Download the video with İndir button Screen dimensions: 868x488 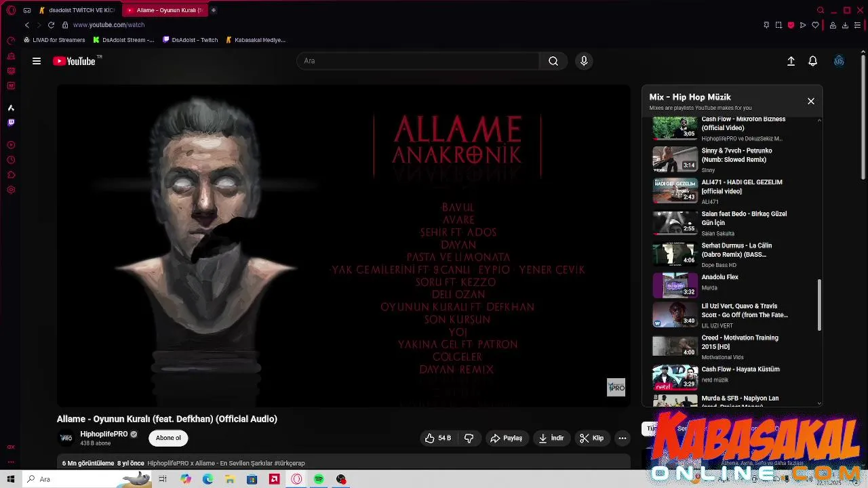tap(551, 439)
